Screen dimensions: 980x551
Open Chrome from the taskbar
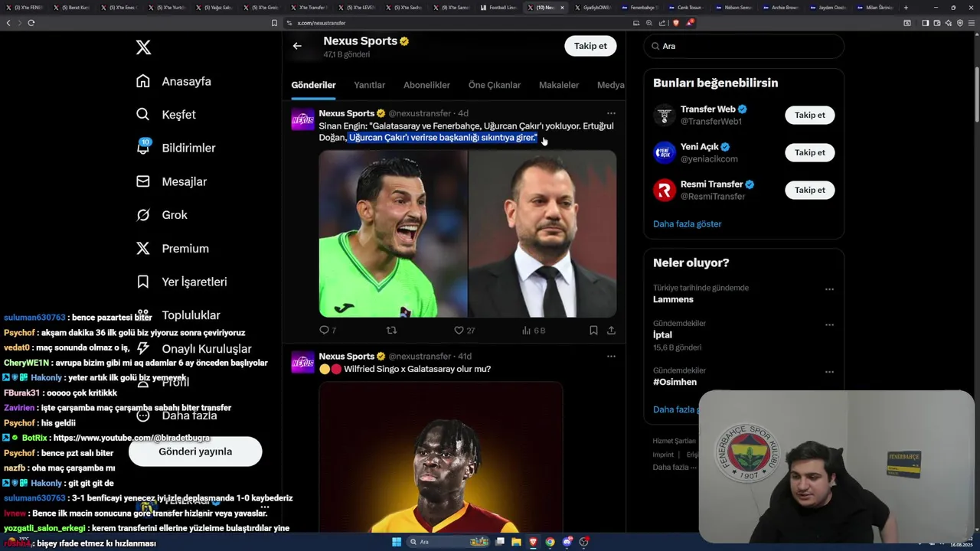coord(550,542)
